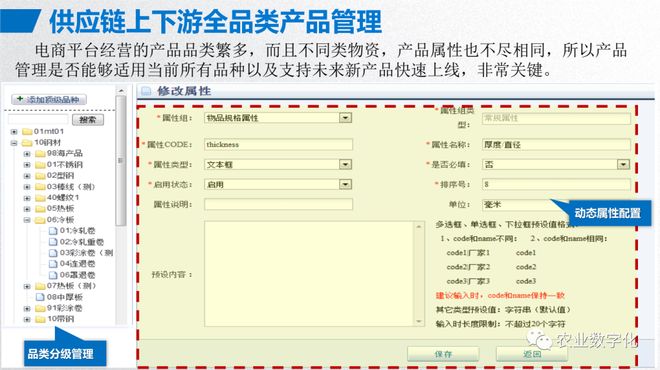The height and width of the screenshot is (370, 660).
Task: Select the 06蒸退卷 tree label
Action: pyautogui.click(x=77, y=275)
